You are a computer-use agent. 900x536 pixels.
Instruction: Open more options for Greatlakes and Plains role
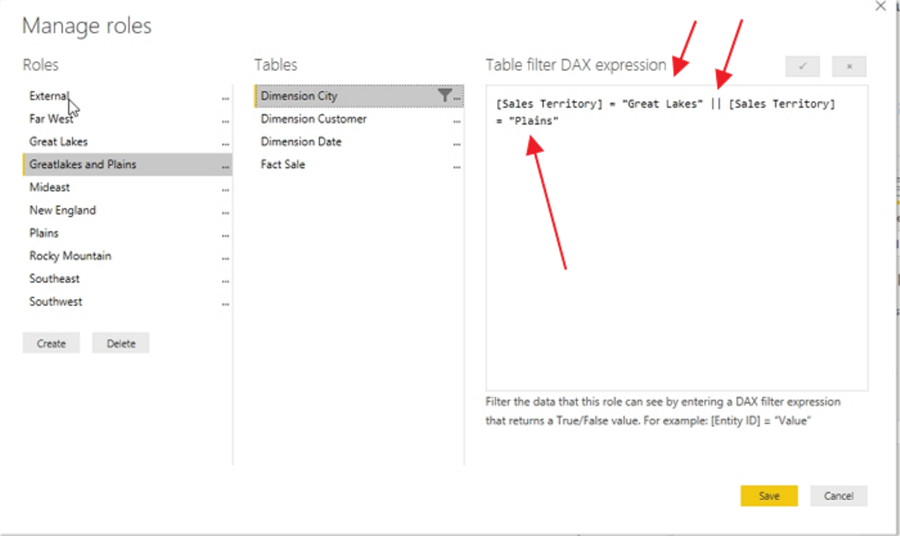225,167
